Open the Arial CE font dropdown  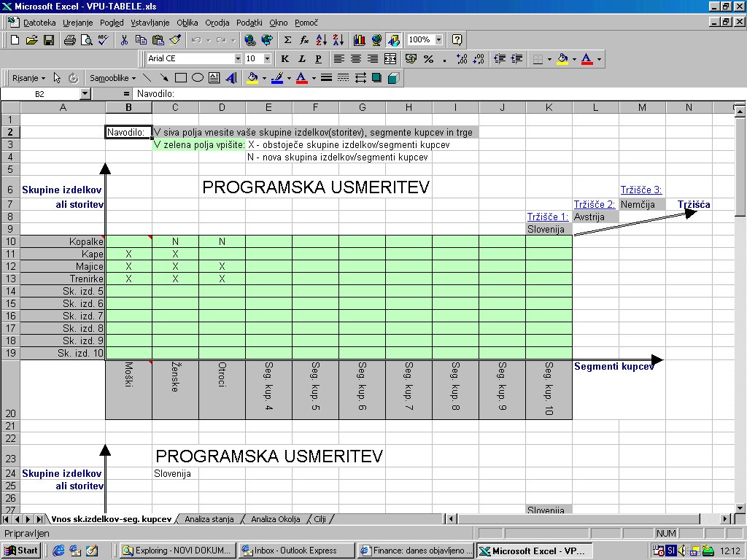pos(238,59)
